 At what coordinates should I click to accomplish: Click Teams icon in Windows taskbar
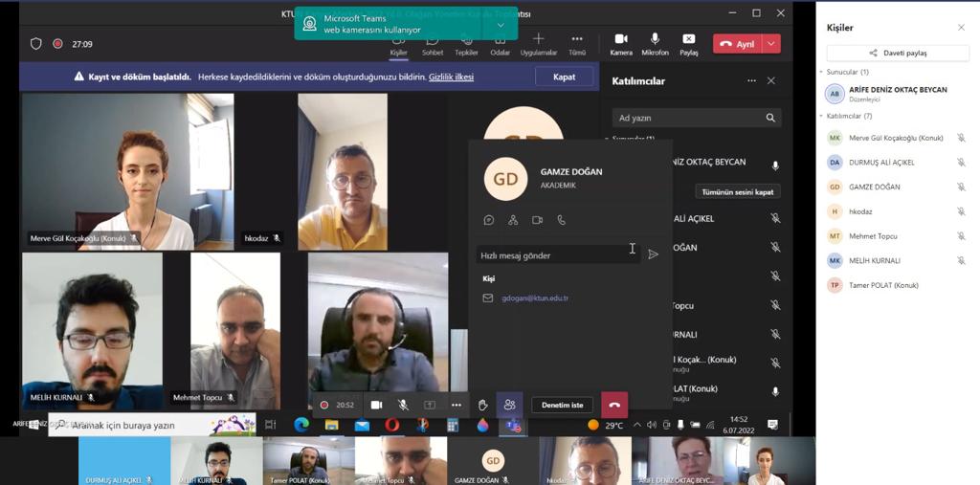513,425
